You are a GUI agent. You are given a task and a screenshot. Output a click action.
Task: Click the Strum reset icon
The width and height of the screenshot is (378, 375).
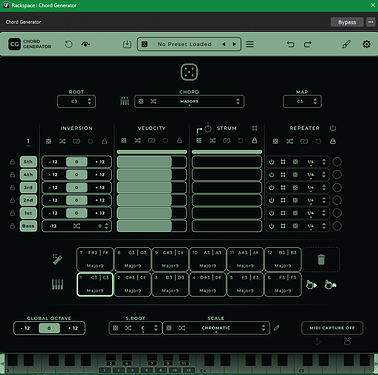click(240, 141)
